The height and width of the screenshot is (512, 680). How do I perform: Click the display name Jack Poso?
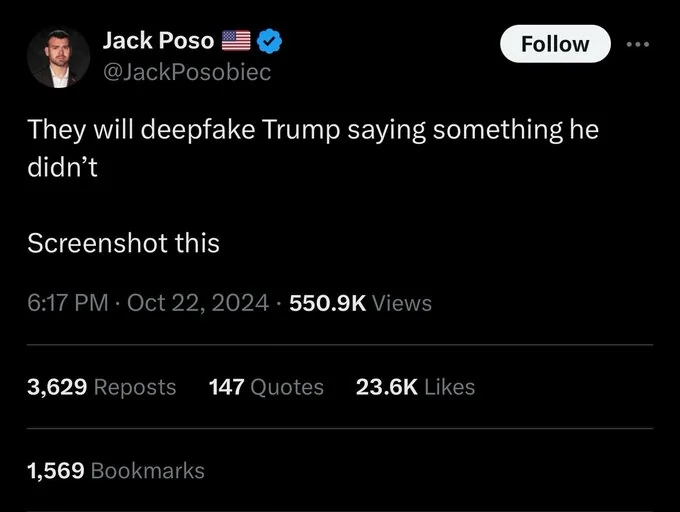157,41
